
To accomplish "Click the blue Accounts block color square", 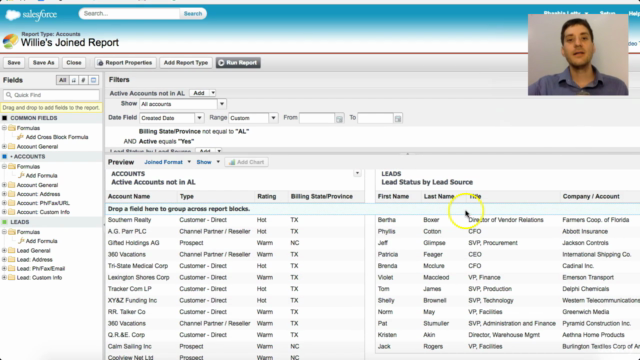I will tap(4, 156).
